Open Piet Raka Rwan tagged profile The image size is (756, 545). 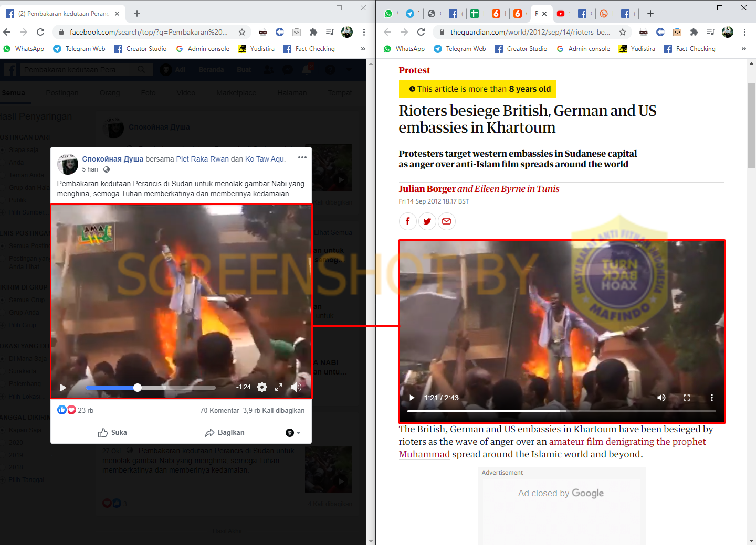click(x=202, y=159)
